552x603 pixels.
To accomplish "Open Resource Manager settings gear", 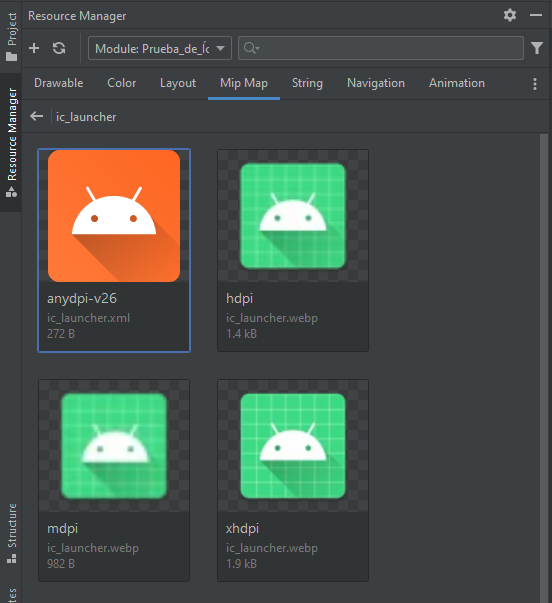I will pyautogui.click(x=510, y=15).
